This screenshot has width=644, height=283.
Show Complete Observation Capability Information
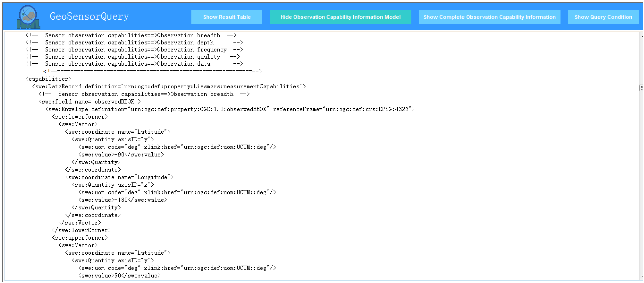click(x=489, y=17)
